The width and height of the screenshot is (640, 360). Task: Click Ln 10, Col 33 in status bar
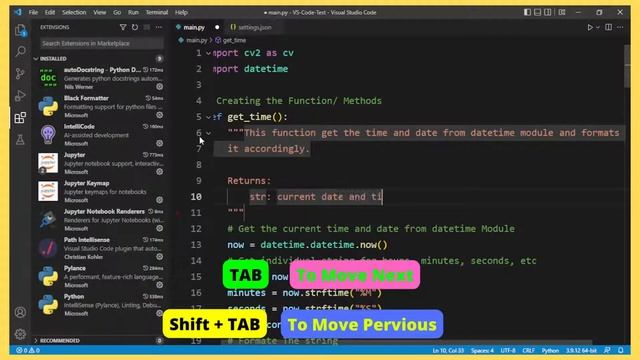coord(448,350)
